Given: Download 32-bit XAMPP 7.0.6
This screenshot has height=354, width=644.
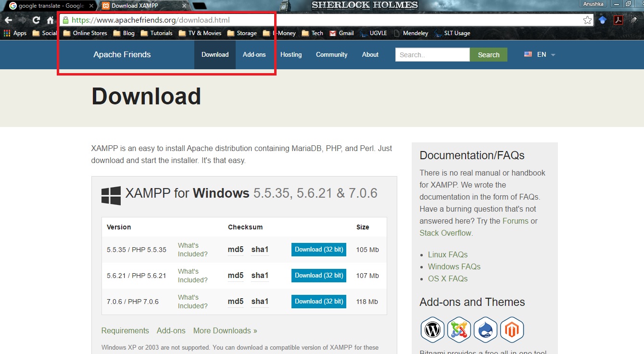Looking at the screenshot, I should 318,301.
